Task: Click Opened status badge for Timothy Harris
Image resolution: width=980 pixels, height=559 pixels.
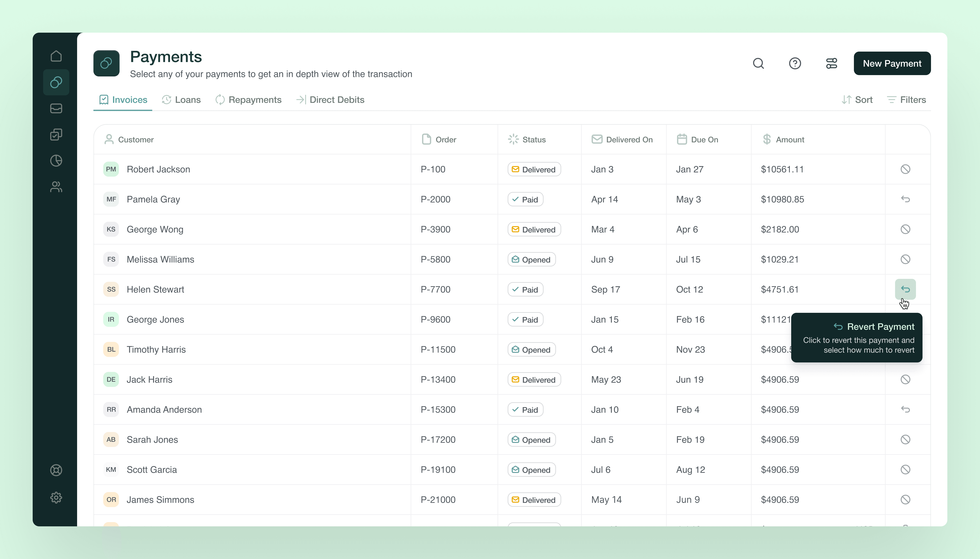Action: click(x=531, y=350)
